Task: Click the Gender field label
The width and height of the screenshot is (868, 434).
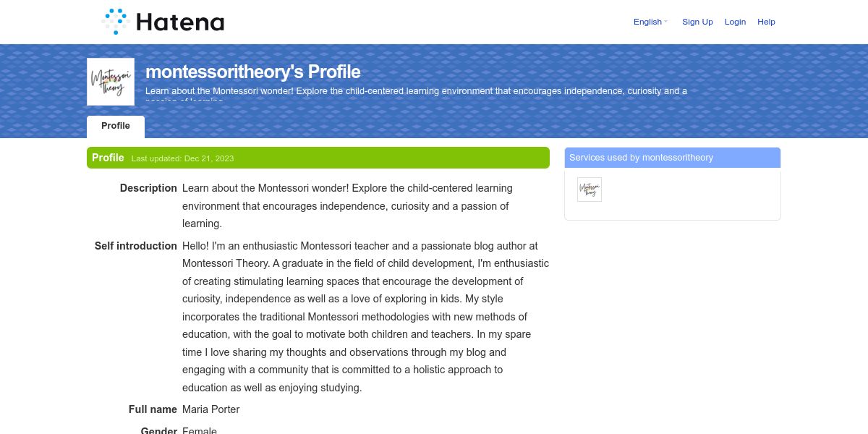Action: [x=158, y=430]
